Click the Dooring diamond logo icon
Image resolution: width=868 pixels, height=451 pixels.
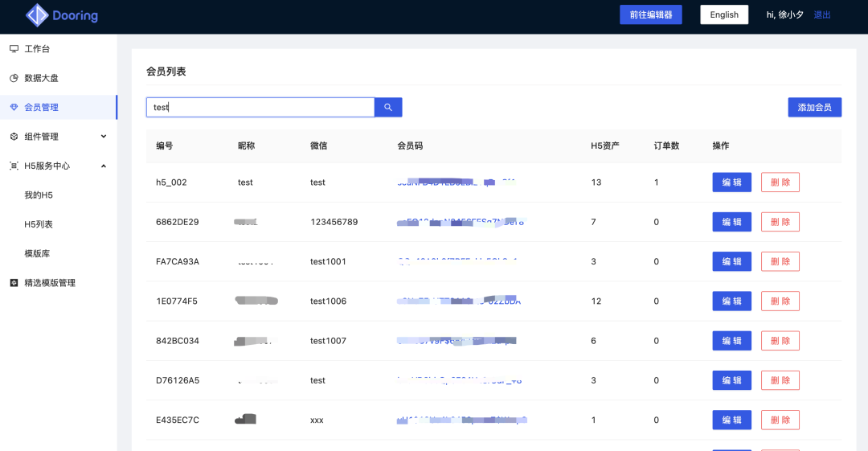(x=37, y=15)
